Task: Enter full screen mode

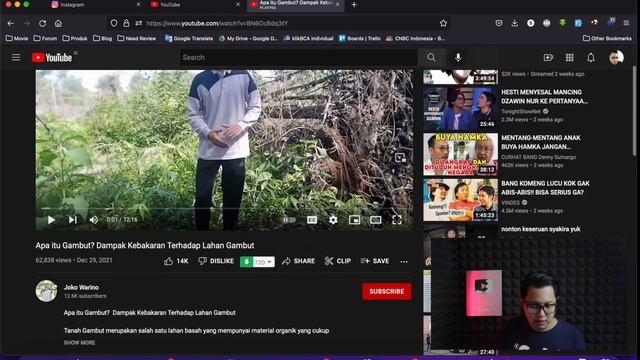Action: (397, 220)
